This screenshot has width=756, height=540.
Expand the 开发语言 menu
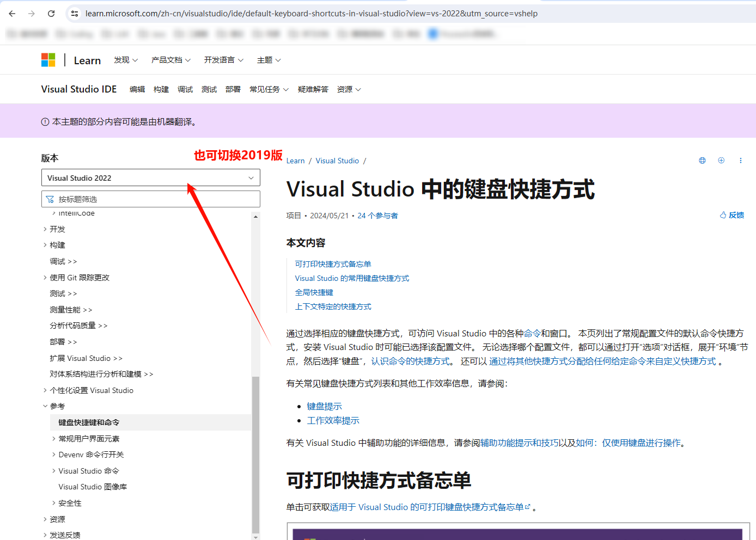pos(224,60)
